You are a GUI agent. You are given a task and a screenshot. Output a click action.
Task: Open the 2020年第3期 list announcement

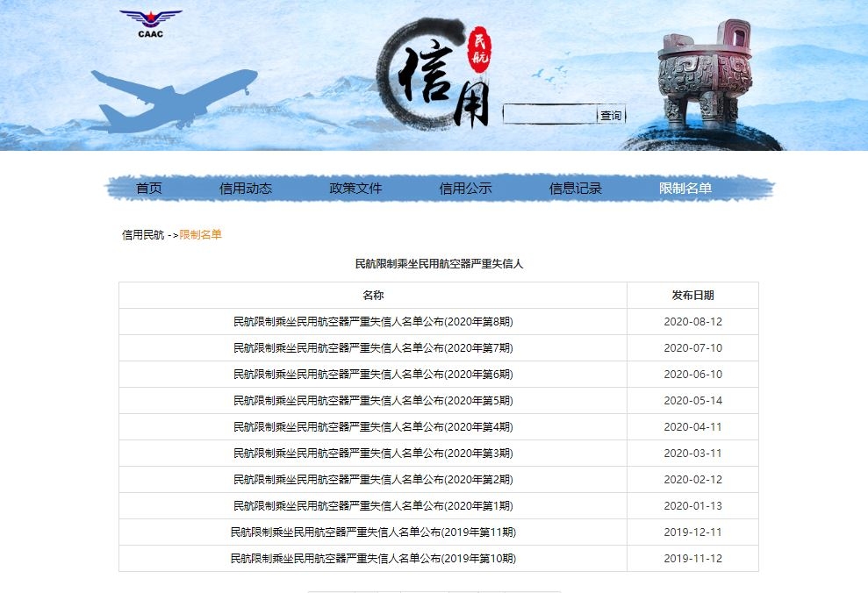[x=373, y=453]
